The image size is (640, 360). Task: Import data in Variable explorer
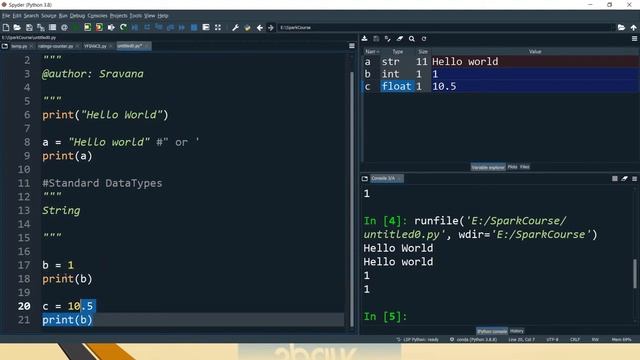click(364, 38)
